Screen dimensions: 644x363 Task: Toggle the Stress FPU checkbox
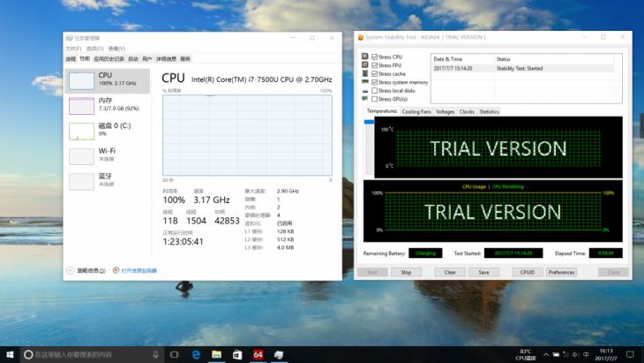(x=374, y=65)
